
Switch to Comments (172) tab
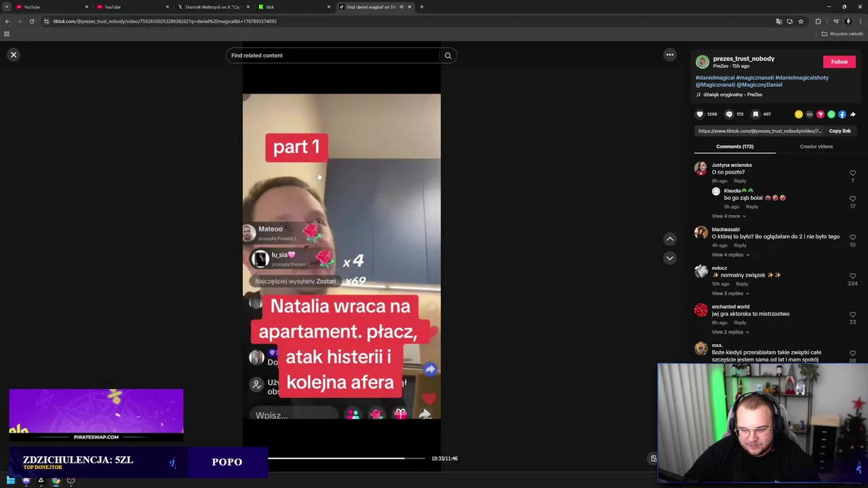(734, 146)
